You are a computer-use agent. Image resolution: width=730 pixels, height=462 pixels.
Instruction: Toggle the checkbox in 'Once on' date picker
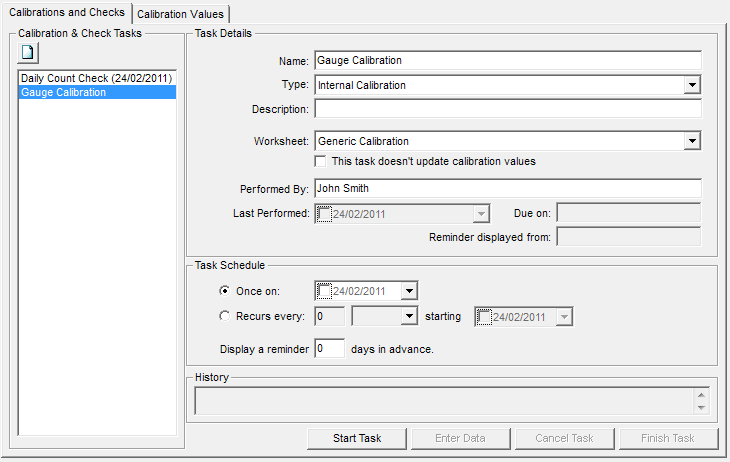pos(324,291)
